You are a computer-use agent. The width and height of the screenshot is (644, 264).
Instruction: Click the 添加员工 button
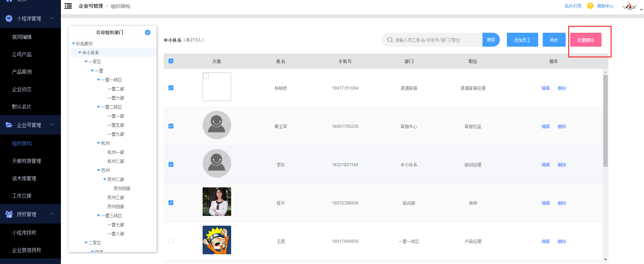pos(522,40)
